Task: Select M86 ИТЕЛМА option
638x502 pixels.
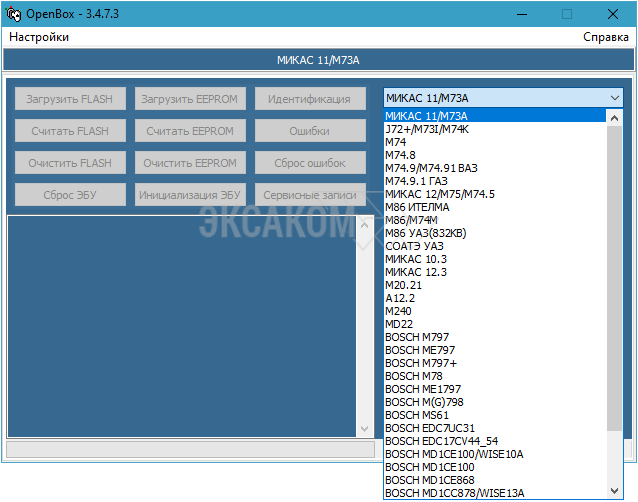Action: pos(417,207)
